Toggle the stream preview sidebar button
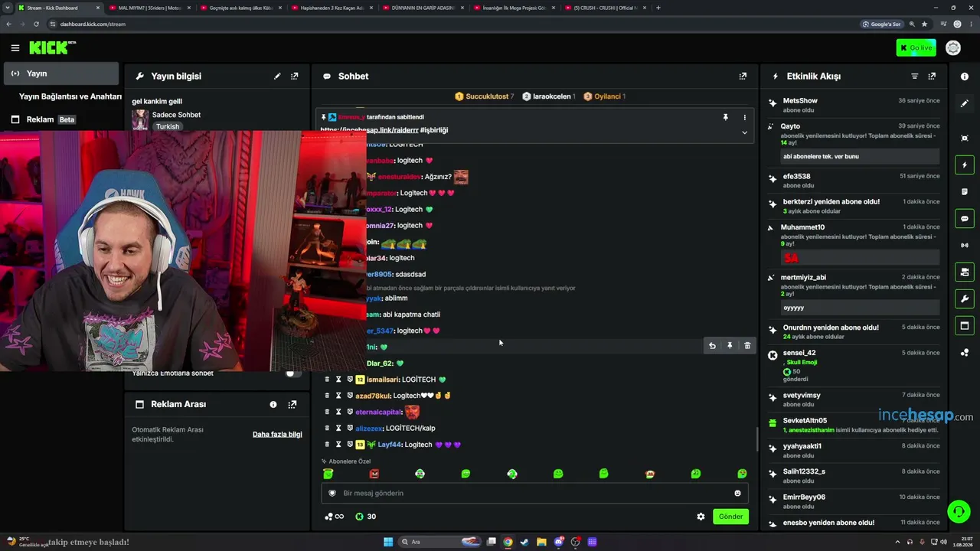This screenshot has width=980, height=551. (965, 138)
